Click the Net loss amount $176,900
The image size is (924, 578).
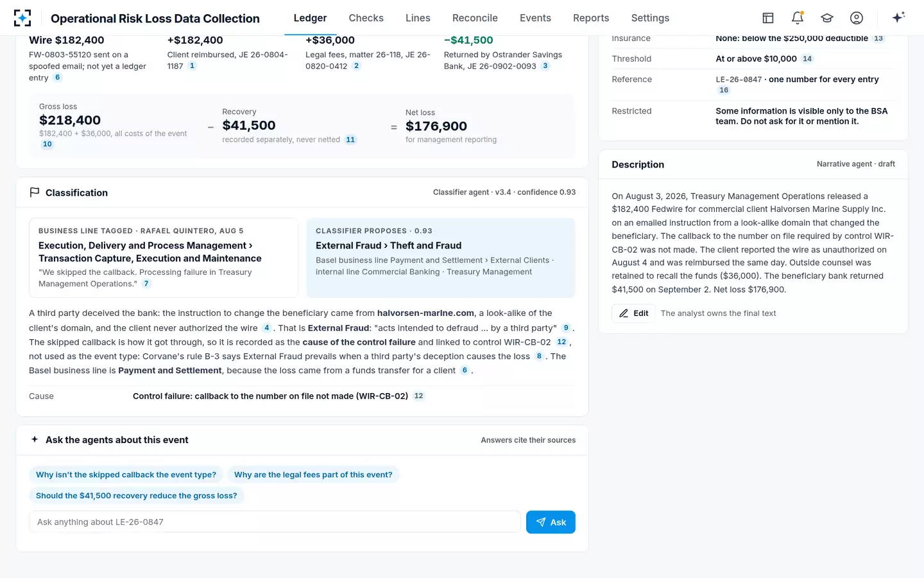click(436, 127)
